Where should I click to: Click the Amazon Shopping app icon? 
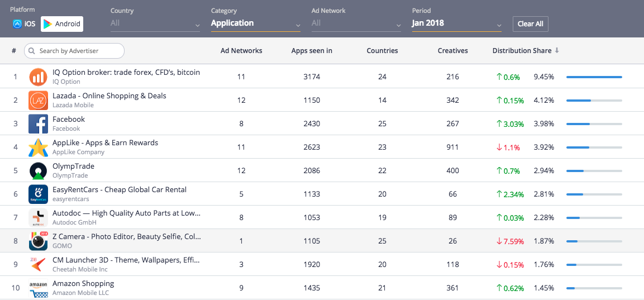coord(38,288)
